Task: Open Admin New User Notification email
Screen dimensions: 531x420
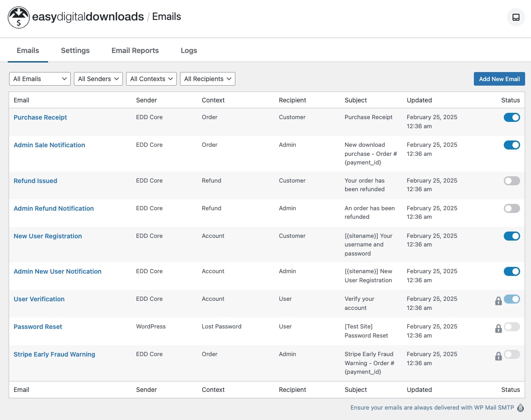Action: [x=58, y=271]
